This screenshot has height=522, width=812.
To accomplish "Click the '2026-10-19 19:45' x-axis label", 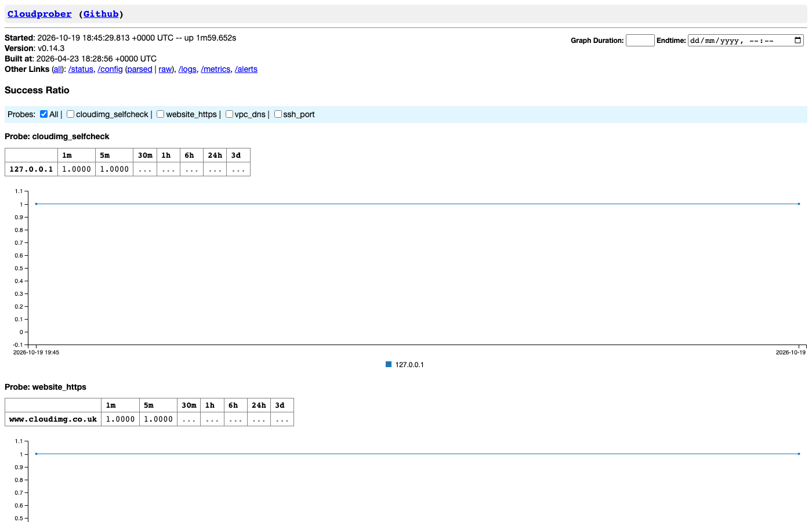I will [36, 352].
